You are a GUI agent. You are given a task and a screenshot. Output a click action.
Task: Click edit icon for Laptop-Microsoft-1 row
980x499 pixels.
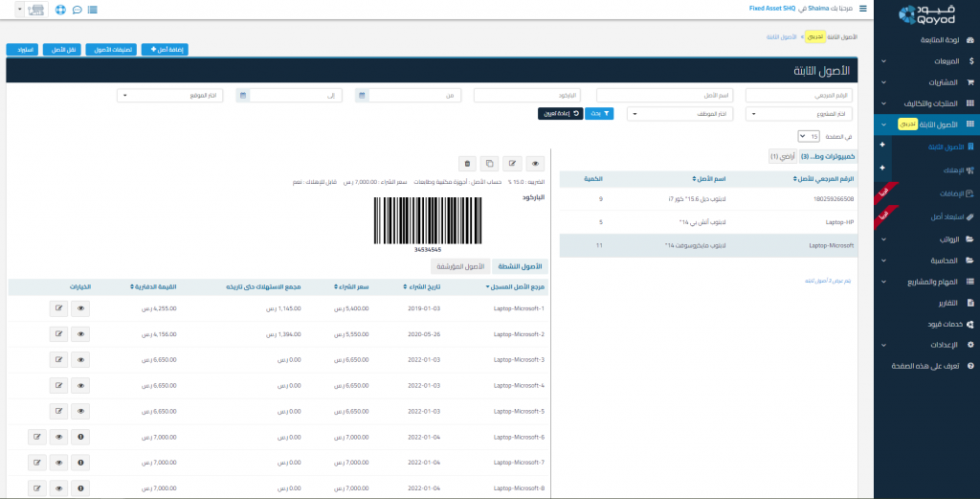[x=59, y=308]
